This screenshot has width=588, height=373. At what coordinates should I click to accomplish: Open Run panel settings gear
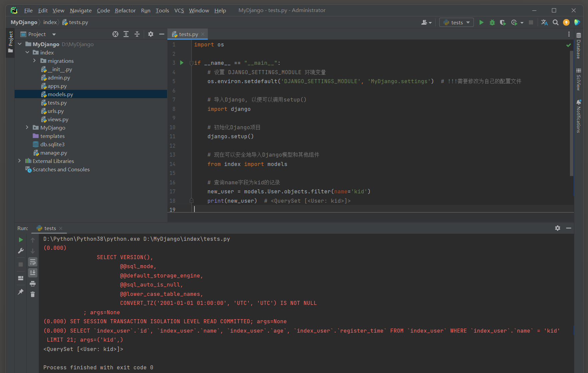click(x=558, y=228)
